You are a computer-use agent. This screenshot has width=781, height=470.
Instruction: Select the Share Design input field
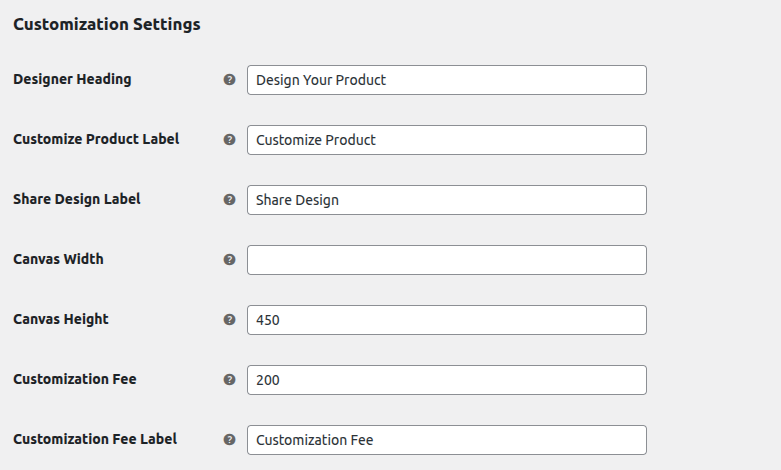447,200
